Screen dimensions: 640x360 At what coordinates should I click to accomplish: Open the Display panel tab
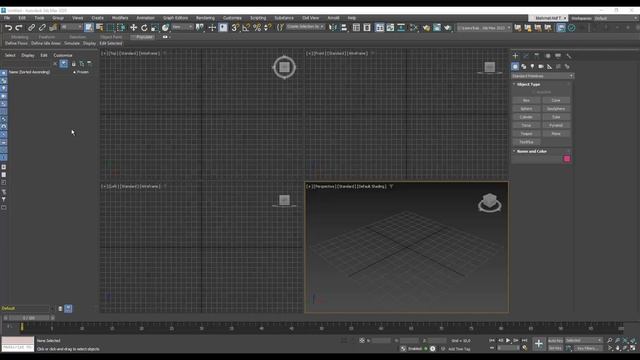pyautogui.click(x=558, y=56)
